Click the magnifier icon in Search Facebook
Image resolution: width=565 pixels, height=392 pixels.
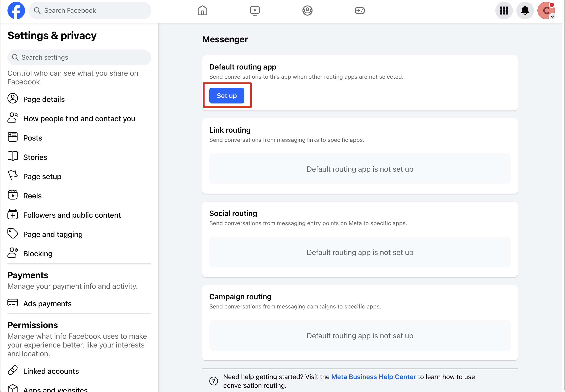pos(37,11)
